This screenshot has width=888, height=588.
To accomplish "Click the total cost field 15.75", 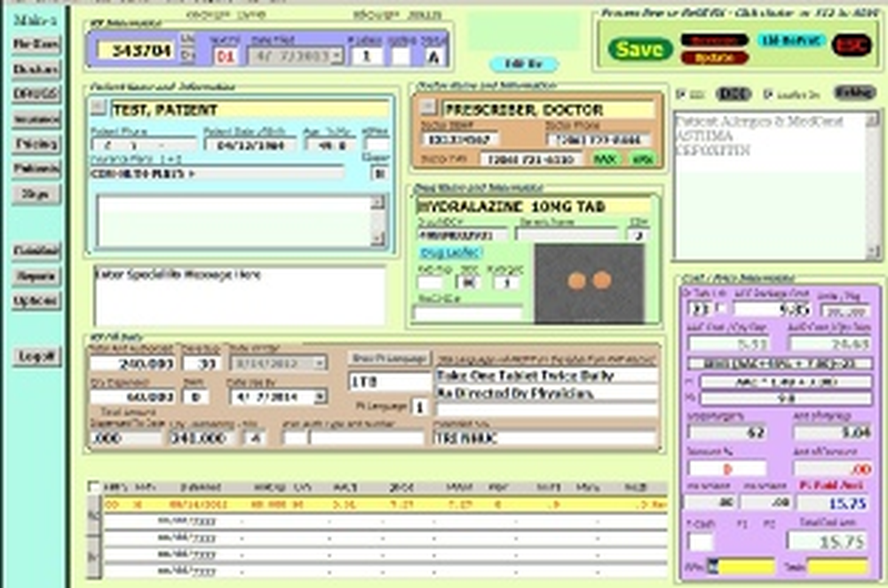I will [828, 542].
